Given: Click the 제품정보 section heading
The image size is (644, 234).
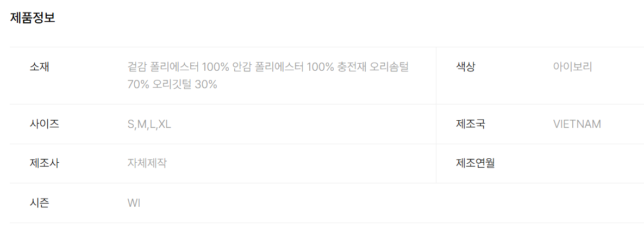Looking at the screenshot, I should click(33, 17).
